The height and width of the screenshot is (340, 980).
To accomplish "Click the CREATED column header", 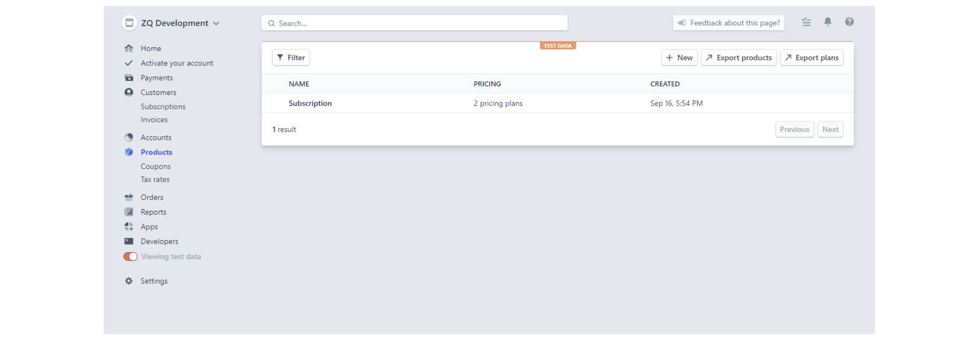I will click(x=665, y=84).
